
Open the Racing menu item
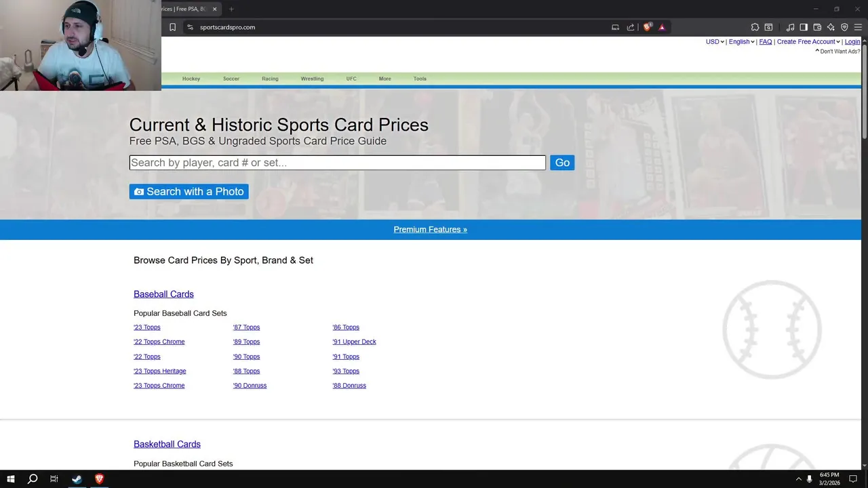click(x=270, y=79)
